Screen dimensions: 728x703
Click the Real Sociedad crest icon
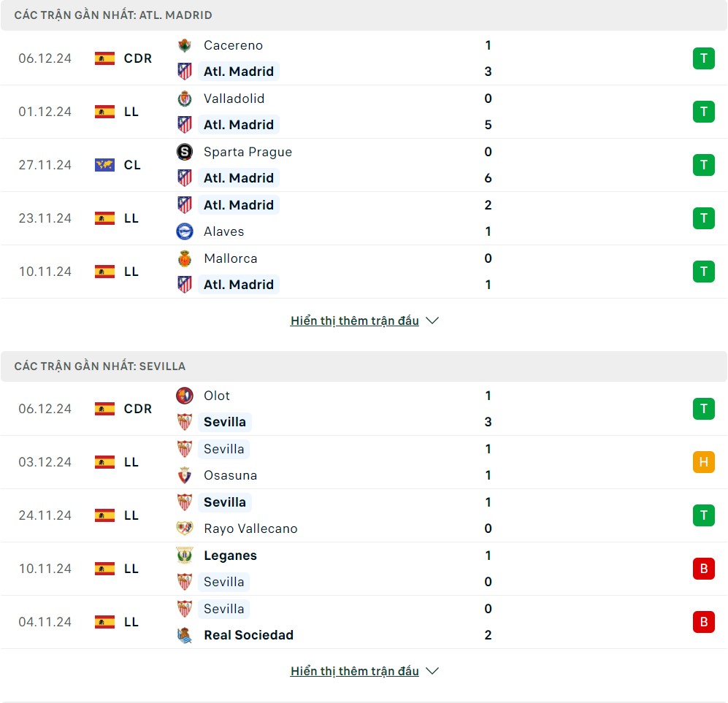185,635
